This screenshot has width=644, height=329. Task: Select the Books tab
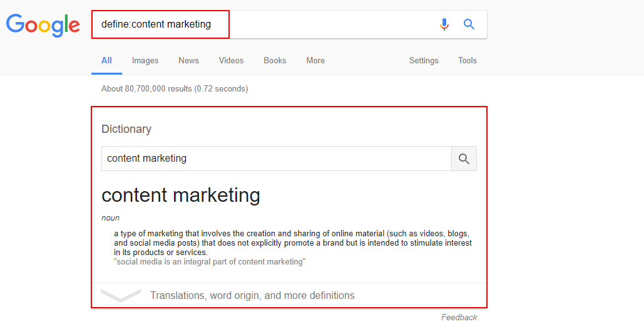point(275,60)
